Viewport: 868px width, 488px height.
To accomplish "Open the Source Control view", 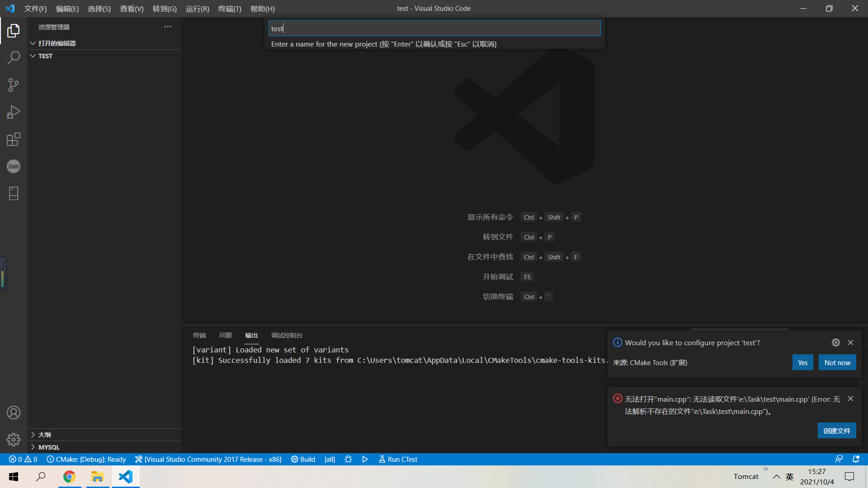I will tap(14, 85).
